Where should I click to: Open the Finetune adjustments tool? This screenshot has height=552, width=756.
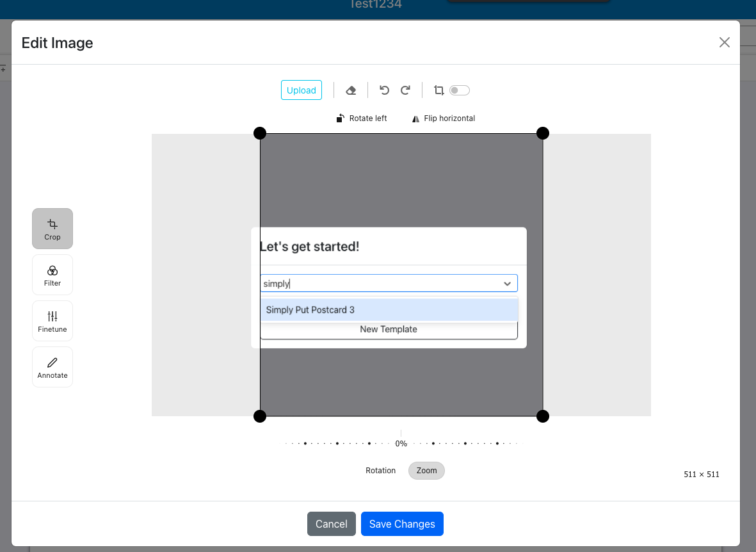pos(52,321)
